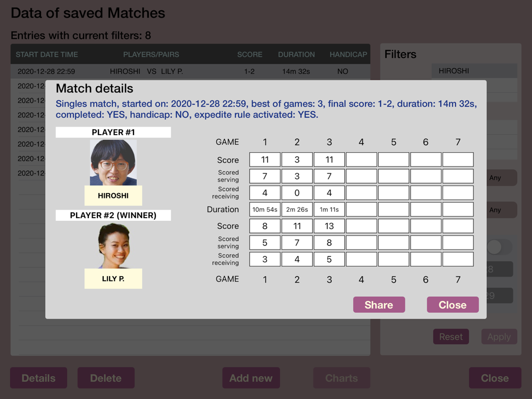
Task: Click the DURATION column header
Action: pos(296,54)
